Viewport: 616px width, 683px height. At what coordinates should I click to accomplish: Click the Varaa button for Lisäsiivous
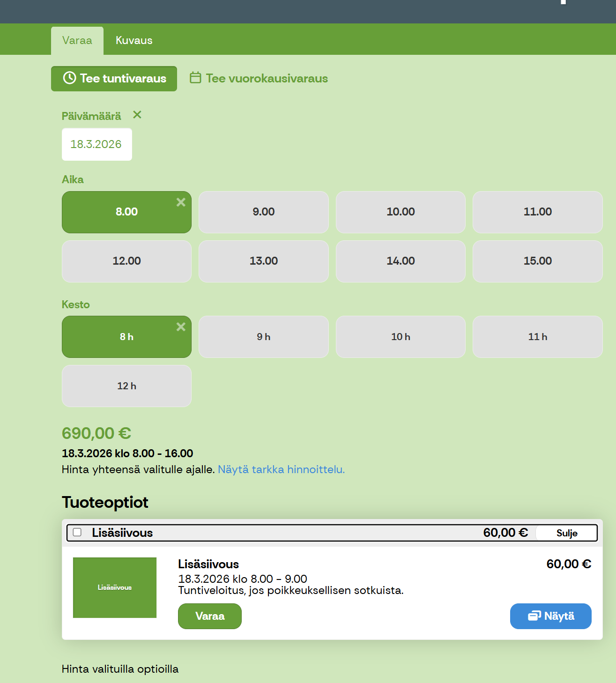point(210,616)
